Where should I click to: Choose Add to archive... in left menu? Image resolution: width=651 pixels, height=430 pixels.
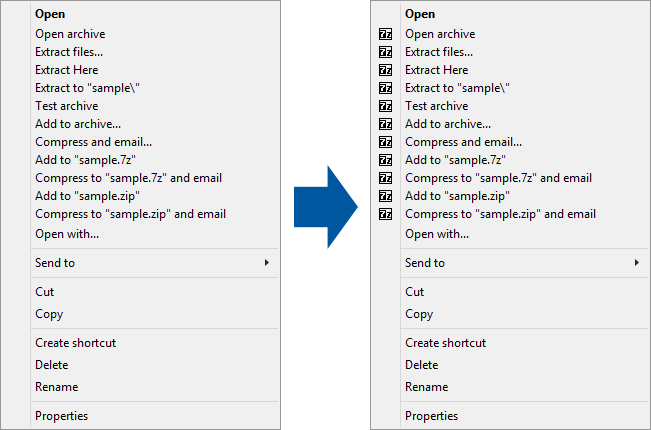(78, 124)
